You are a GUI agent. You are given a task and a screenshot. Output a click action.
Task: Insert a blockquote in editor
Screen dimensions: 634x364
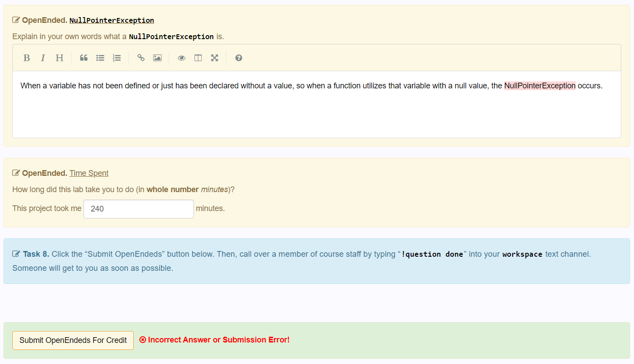(x=84, y=58)
